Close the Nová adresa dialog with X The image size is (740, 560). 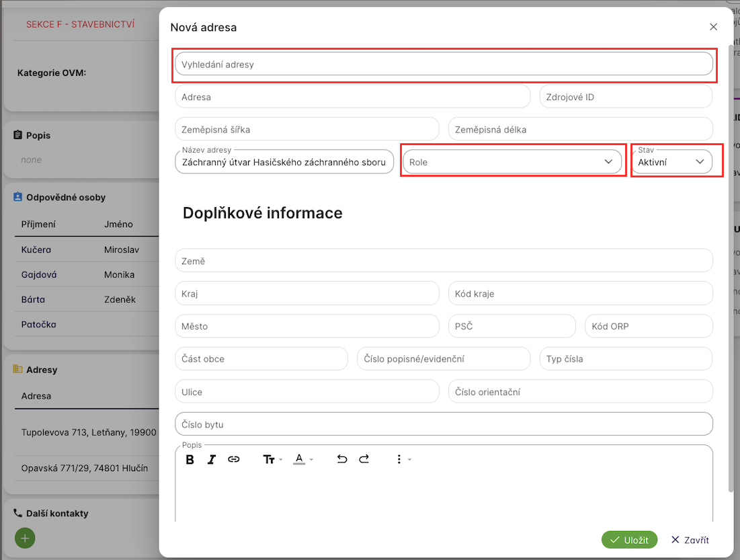[713, 27]
